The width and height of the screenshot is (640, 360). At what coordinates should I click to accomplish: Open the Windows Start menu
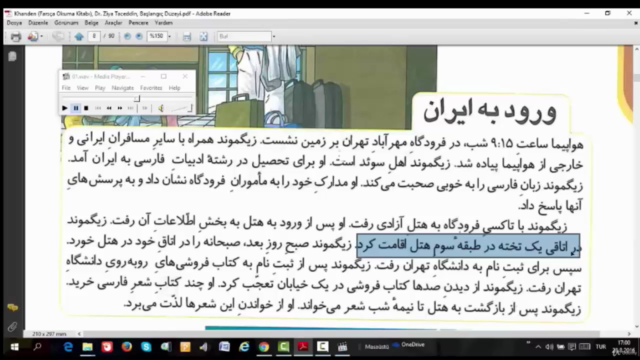coord(15,347)
